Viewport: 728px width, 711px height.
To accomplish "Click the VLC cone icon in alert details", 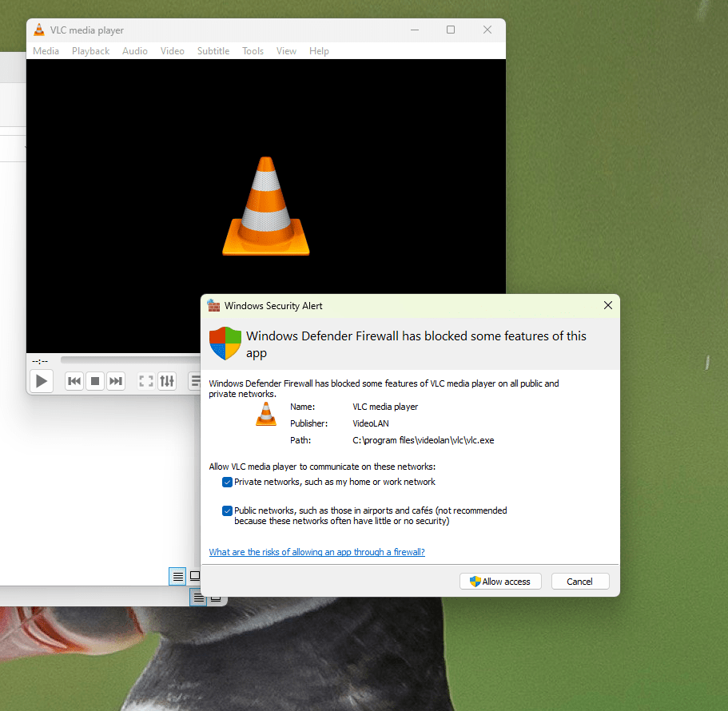I will click(266, 415).
